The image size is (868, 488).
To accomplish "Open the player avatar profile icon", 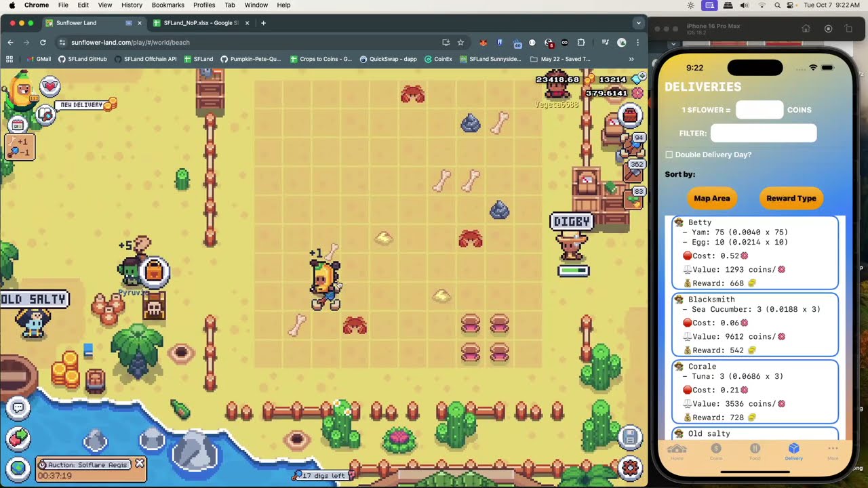I will pyautogui.click(x=22, y=91).
